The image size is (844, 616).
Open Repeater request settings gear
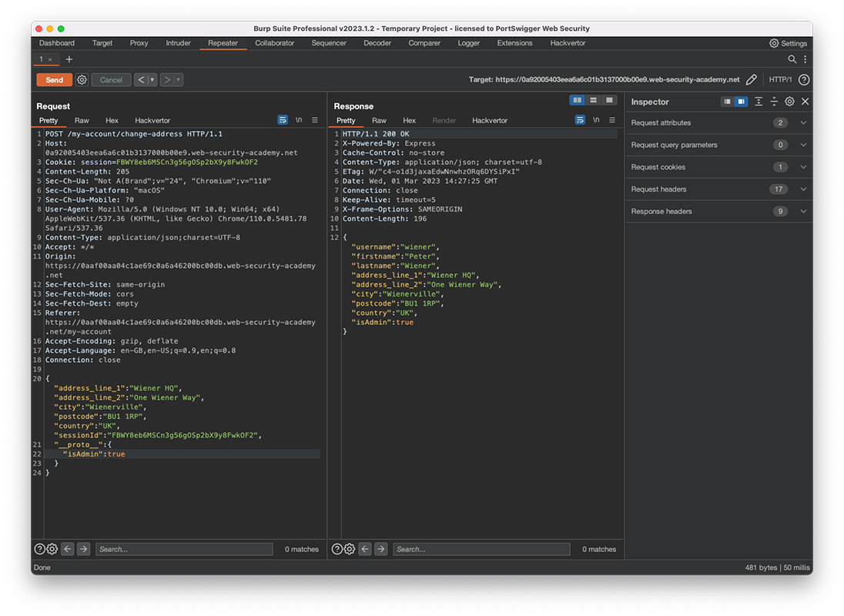click(x=82, y=79)
